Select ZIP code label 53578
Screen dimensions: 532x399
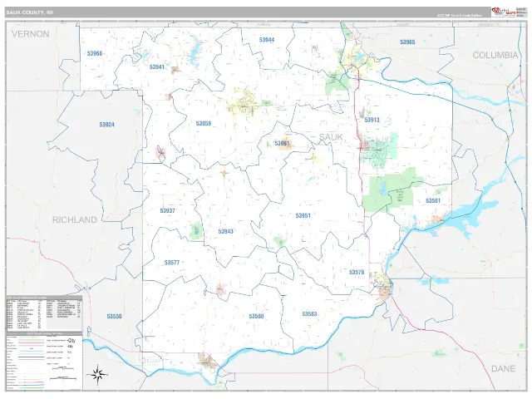(x=357, y=272)
